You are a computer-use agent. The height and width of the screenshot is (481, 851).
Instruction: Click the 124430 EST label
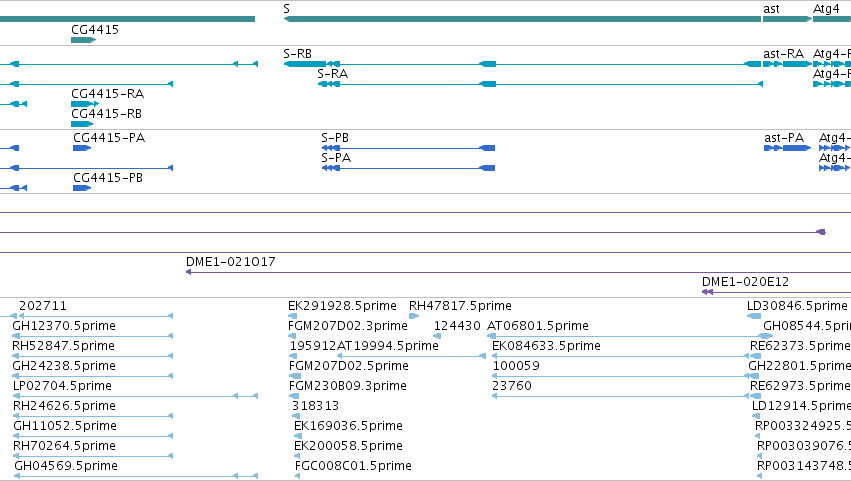pos(457,326)
